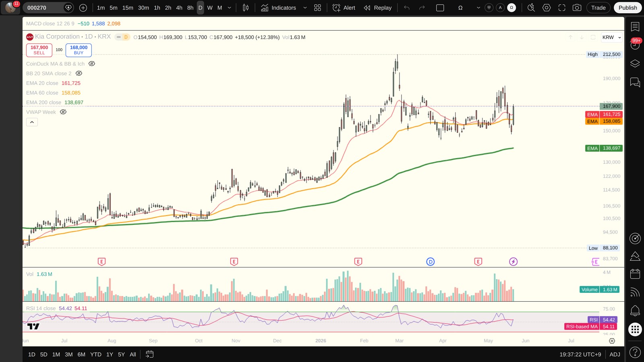The image size is (644, 362).
Task: Click the blue dividend D marker
Action: point(430,262)
